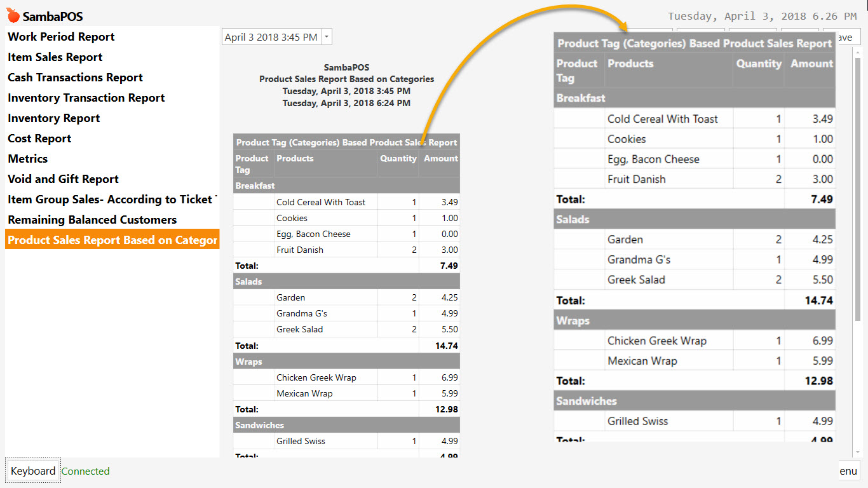Click the centered Product Sales Report Based on Categories heading

pyautogui.click(x=346, y=79)
